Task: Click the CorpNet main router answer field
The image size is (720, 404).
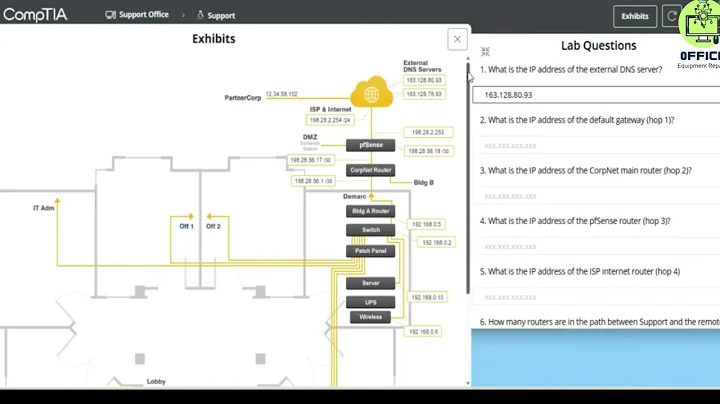Action: (x=596, y=196)
